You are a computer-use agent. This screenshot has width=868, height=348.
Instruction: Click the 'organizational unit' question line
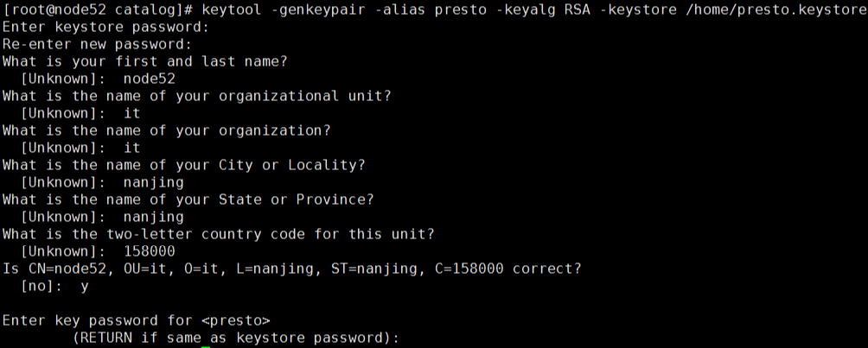tap(196, 96)
